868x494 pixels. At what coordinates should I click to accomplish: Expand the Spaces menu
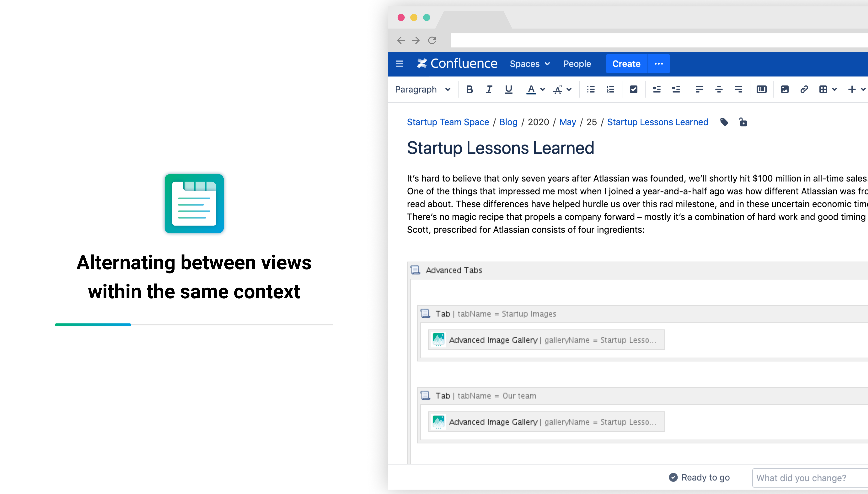tap(529, 64)
